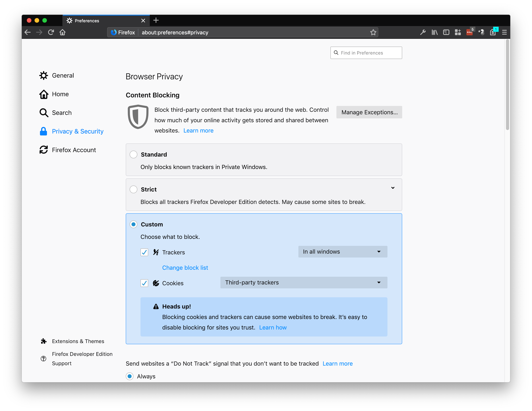Bookmark page with star icon
The image size is (532, 411).
373,32
